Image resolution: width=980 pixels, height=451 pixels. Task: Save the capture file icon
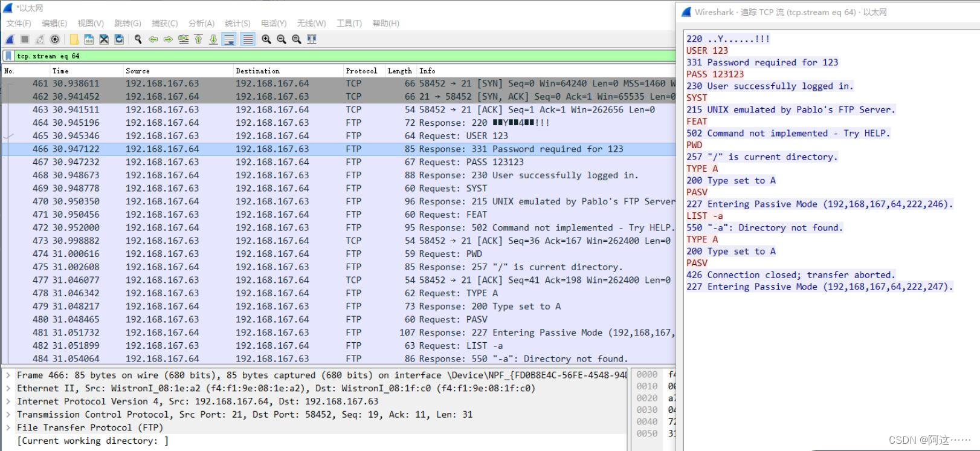(x=89, y=39)
